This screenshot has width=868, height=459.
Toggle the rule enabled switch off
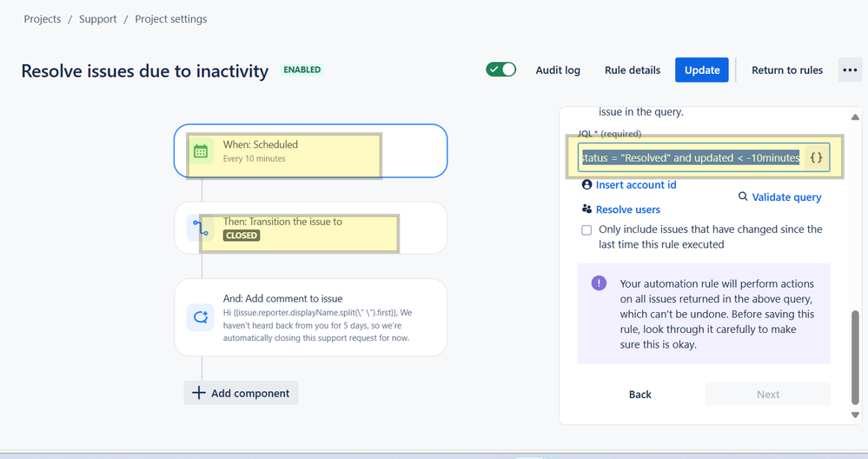(x=501, y=70)
